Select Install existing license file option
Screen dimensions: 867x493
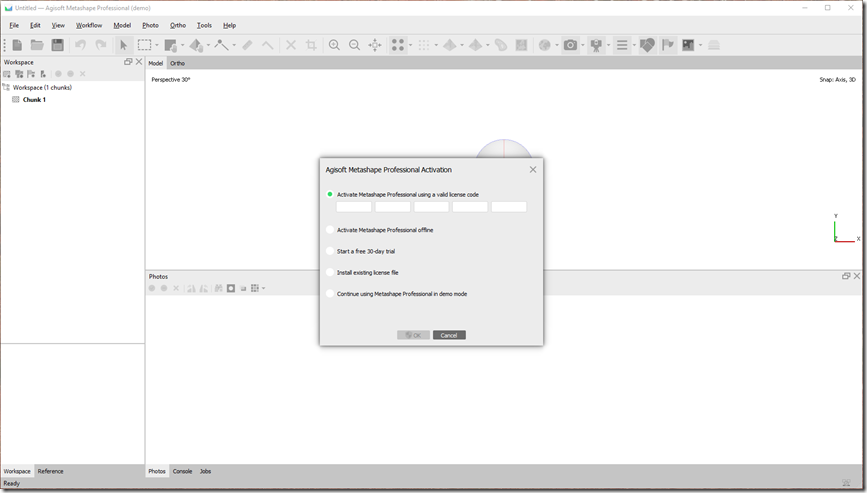tap(330, 272)
